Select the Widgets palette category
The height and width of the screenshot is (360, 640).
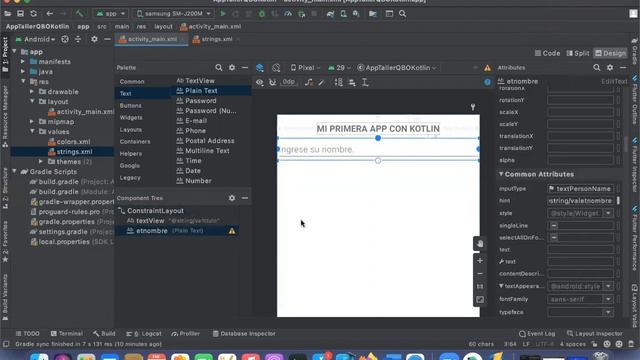click(x=131, y=118)
